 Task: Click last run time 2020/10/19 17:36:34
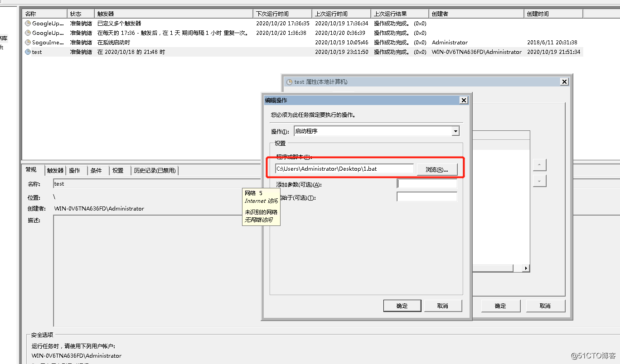click(342, 24)
